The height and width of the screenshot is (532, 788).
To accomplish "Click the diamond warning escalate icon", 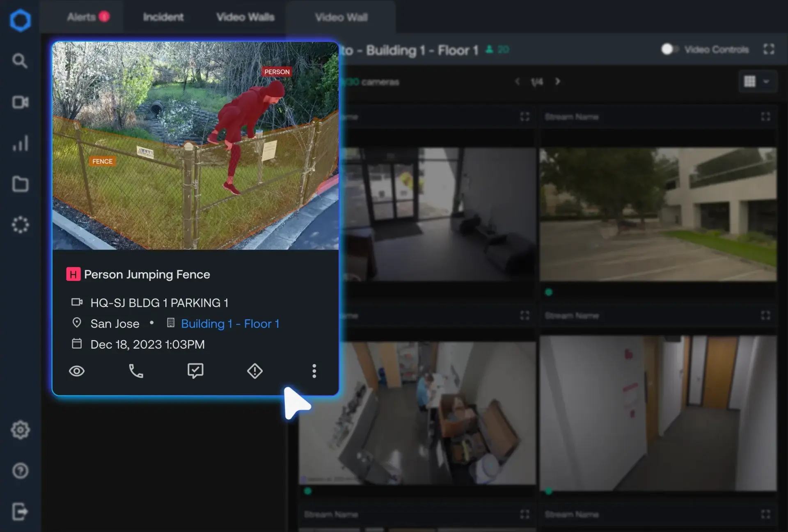I will 255,371.
